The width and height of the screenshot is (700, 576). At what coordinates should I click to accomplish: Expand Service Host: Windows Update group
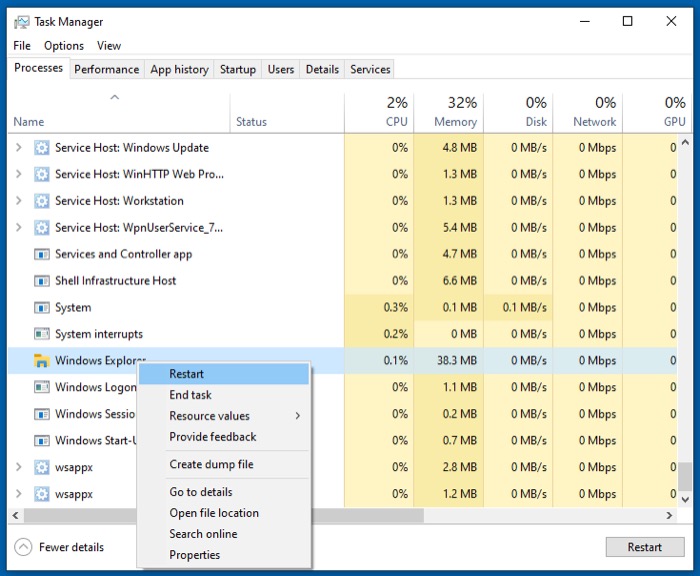click(x=18, y=148)
